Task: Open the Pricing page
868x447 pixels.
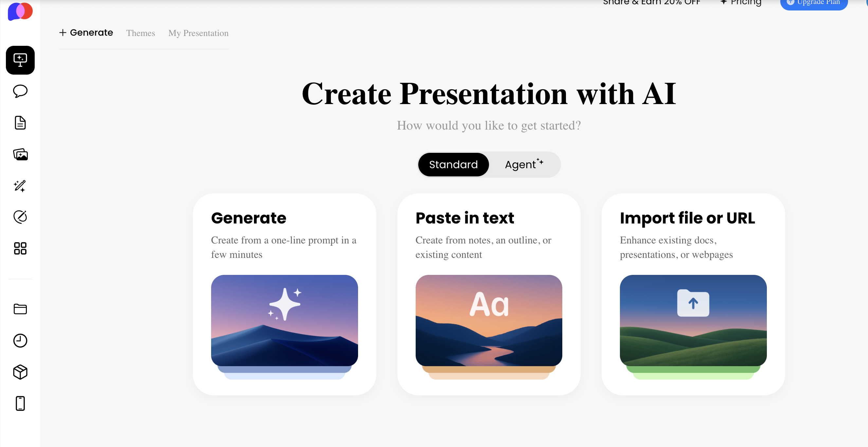Action: pyautogui.click(x=740, y=3)
